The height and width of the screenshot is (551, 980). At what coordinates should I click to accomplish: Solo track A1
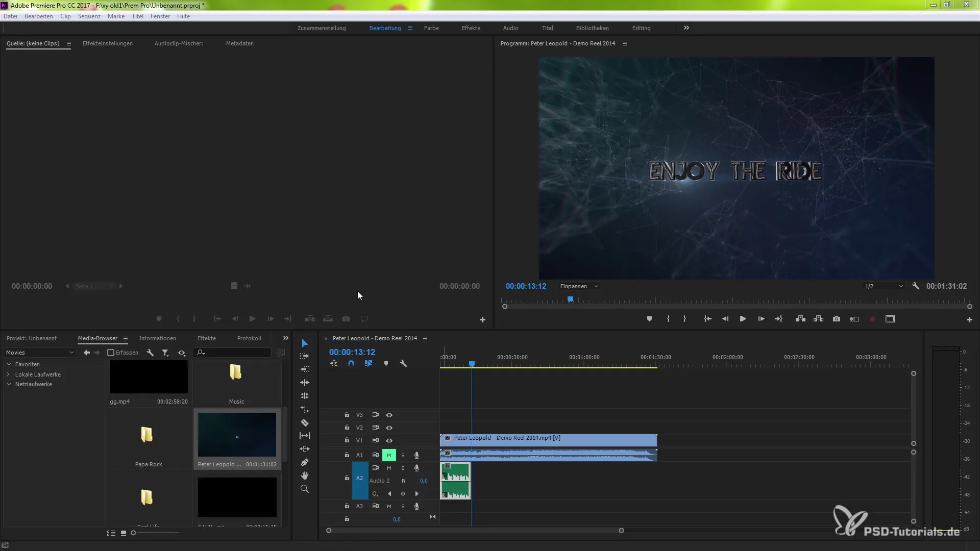tap(403, 455)
